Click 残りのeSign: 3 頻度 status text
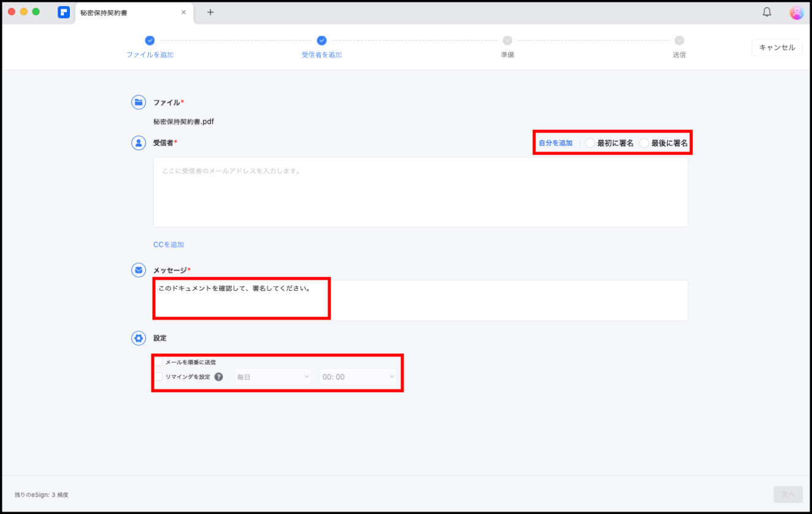 point(42,494)
